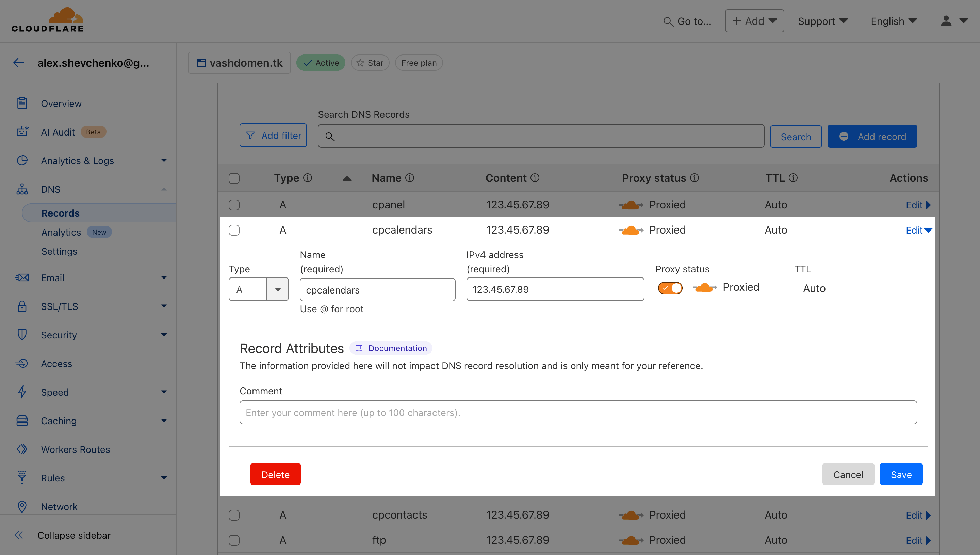Check the cpcalendars record checkbox
This screenshot has height=555, width=980.
point(234,231)
